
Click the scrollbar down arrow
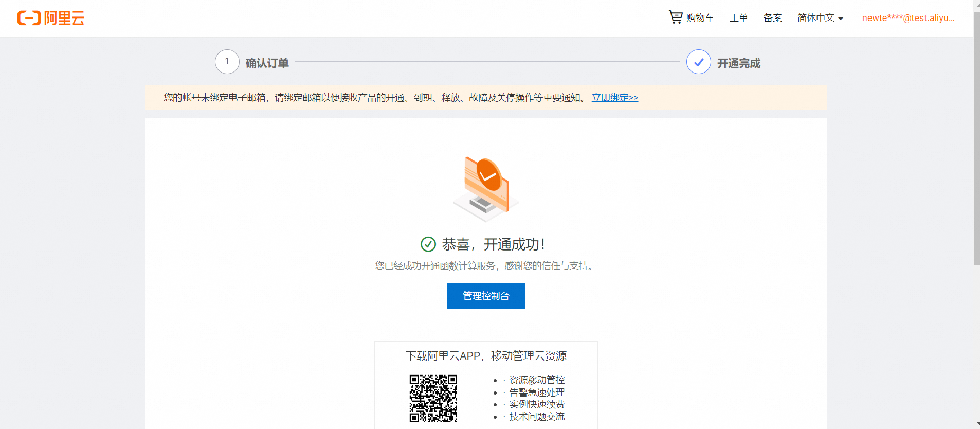pos(977,425)
